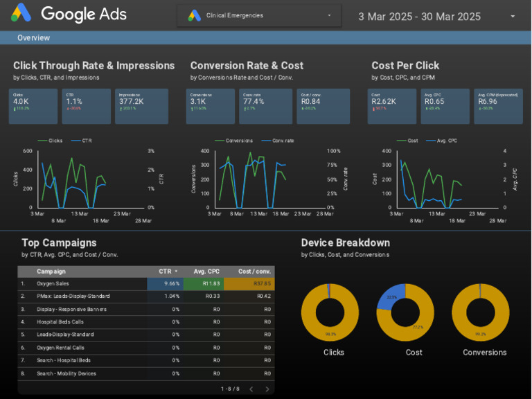532x399 pixels.
Task: Select the Cost / conv. R0.84 scorecard
Action: [x=323, y=106]
